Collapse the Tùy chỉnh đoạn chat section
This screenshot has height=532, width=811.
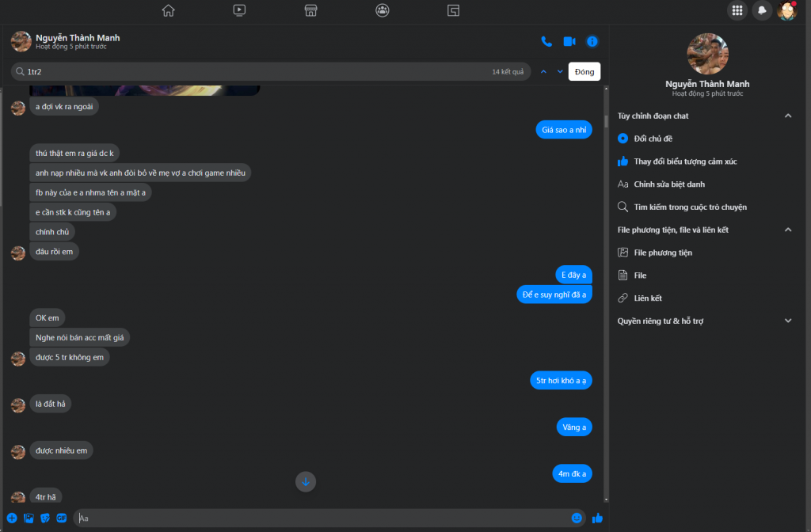787,116
